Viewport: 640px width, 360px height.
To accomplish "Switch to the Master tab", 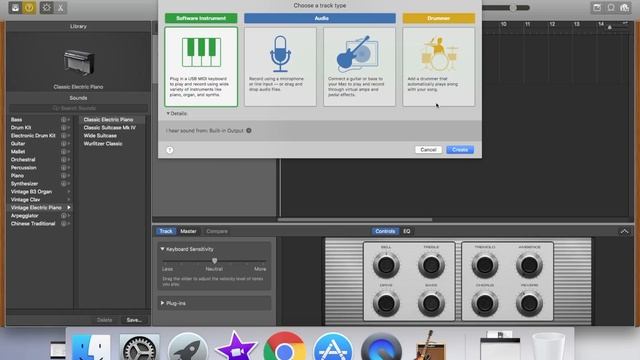I will (188, 231).
